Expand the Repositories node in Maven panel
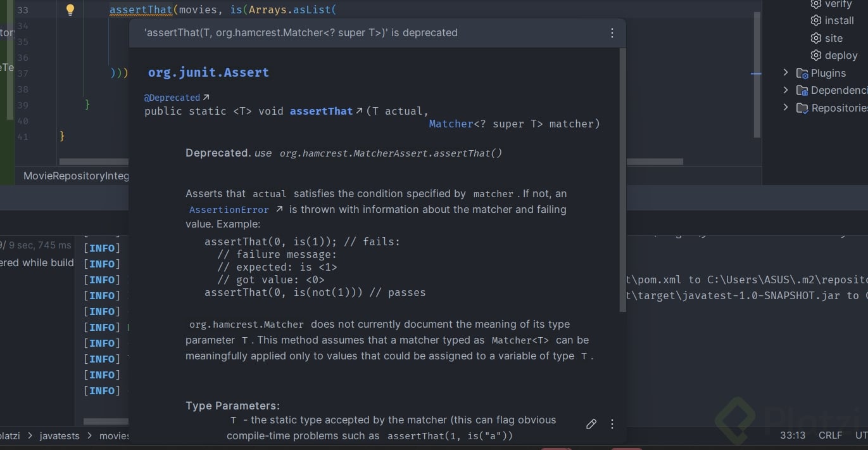Viewport: 868px width, 450px height. tap(786, 108)
